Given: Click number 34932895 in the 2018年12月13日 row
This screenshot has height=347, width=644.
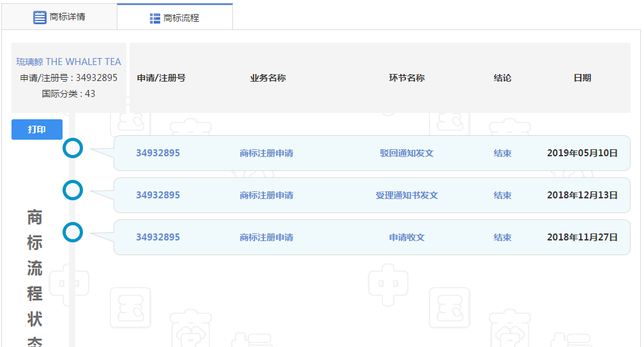Looking at the screenshot, I should coord(158,195).
